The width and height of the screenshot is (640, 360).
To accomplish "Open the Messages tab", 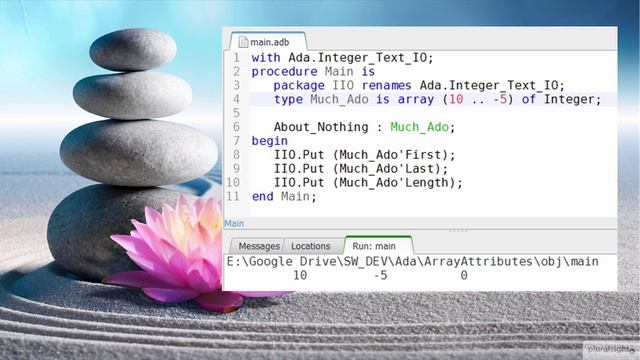I will click(x=259, y=246).
